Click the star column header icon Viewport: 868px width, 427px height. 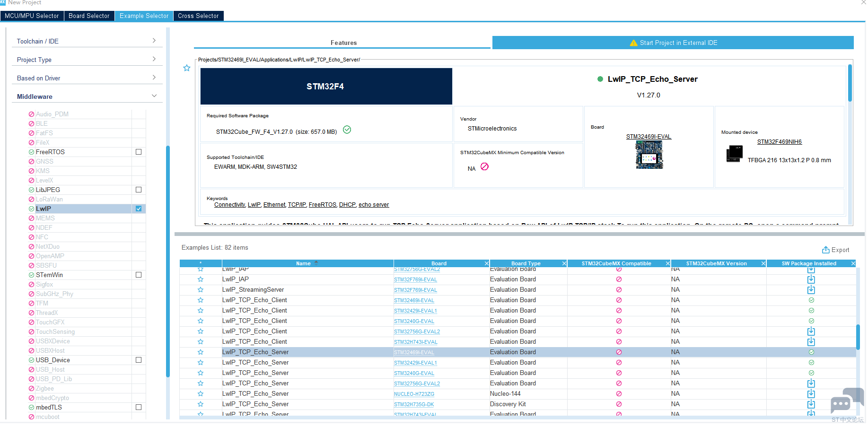click(201, 263)
